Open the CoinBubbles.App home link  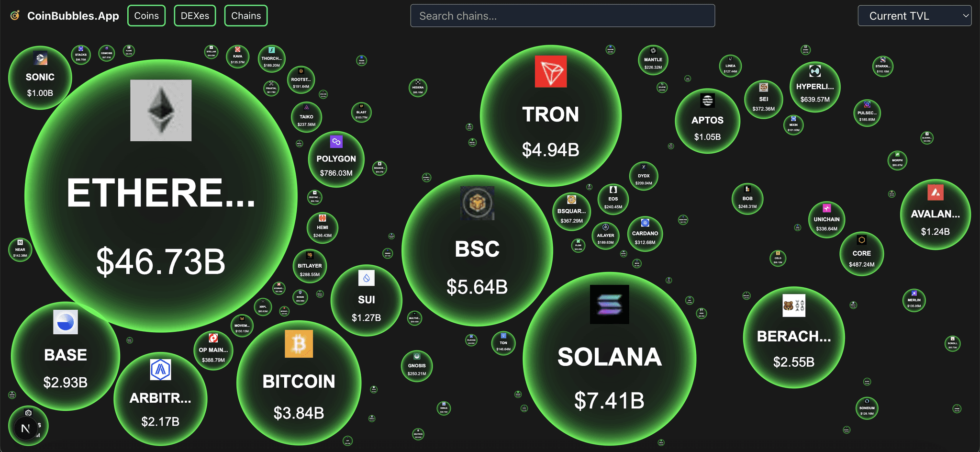pos(65,16)
